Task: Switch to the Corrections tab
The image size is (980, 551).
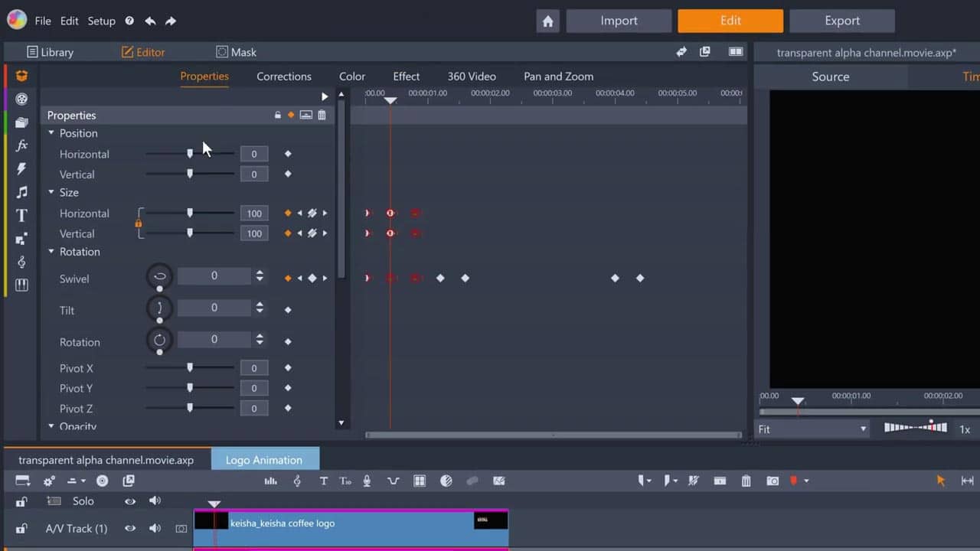Action: tap(283, 77)
